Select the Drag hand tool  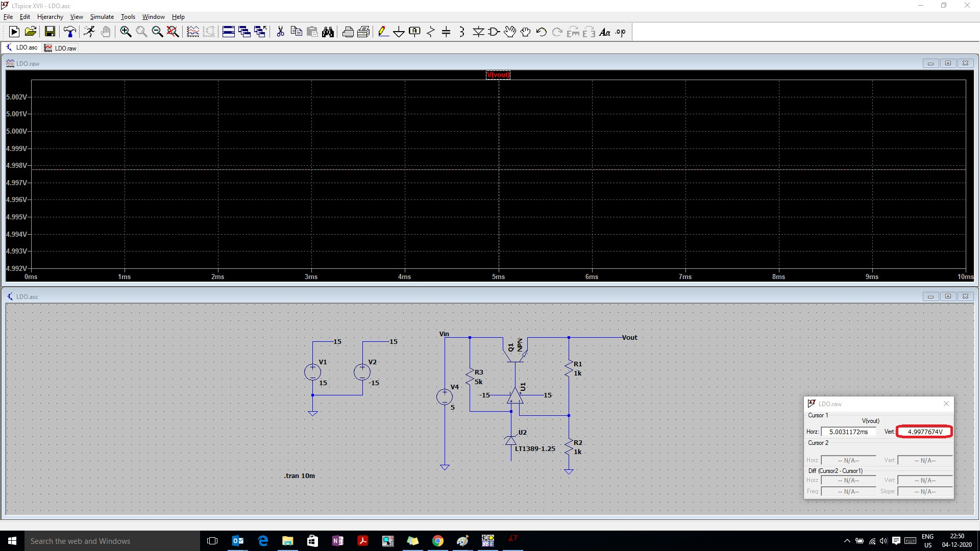point(525,32)
